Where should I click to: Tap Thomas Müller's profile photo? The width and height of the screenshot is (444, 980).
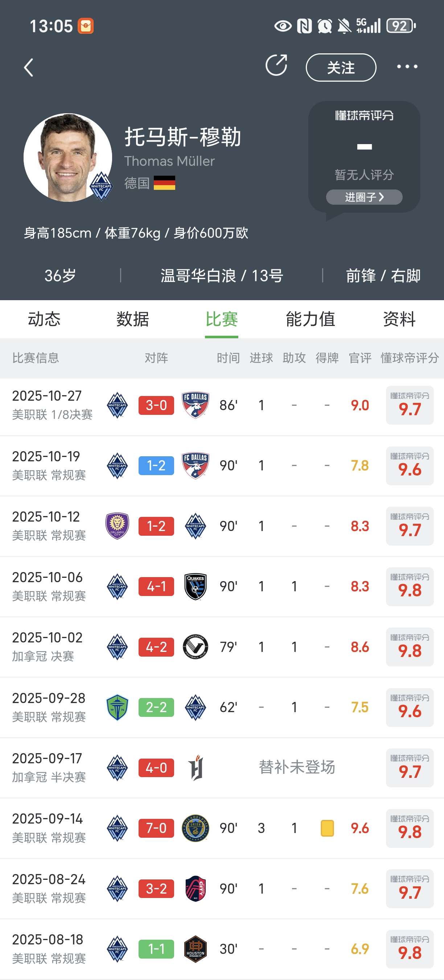coord(68,158)
